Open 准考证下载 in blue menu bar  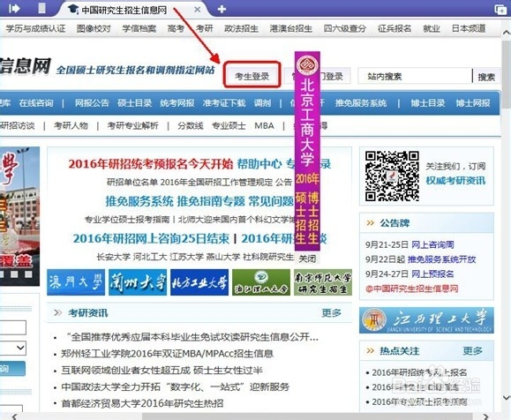[224, 103]
